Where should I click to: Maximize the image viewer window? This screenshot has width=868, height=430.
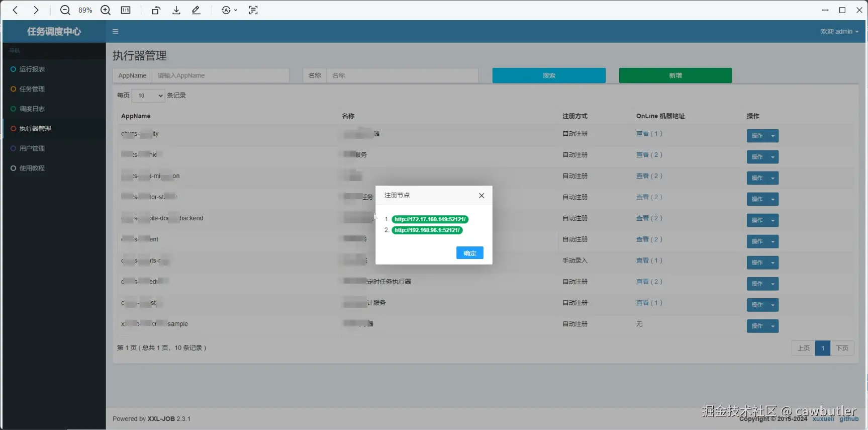842,10
